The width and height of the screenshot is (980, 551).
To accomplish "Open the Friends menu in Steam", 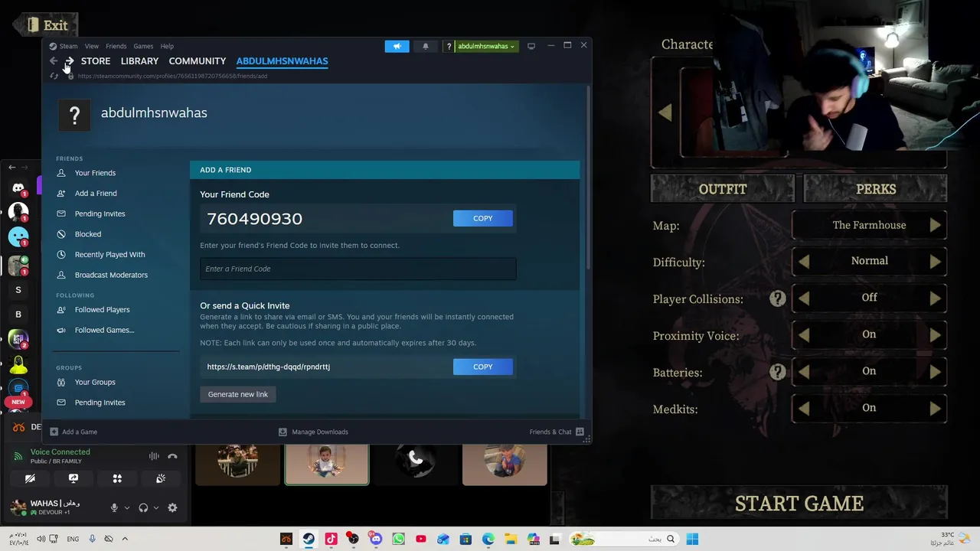I will pyautogui.click(x=116, y=46).
